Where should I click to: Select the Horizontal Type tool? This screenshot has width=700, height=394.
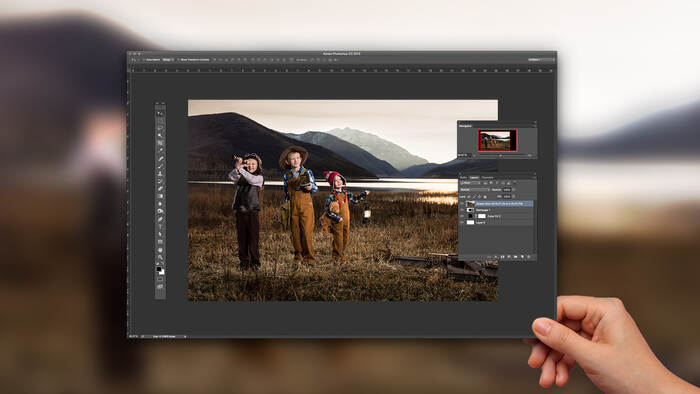(160, 227)
